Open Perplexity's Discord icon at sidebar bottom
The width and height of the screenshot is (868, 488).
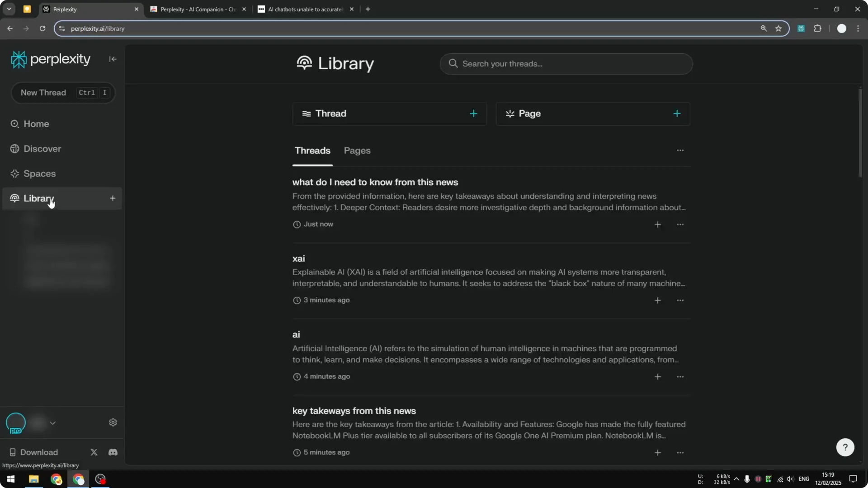coord(113,452)
